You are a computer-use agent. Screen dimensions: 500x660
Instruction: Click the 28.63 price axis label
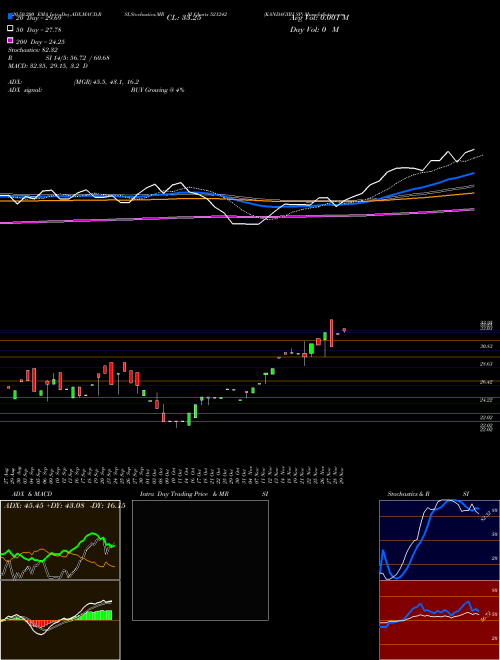[487, 364]
